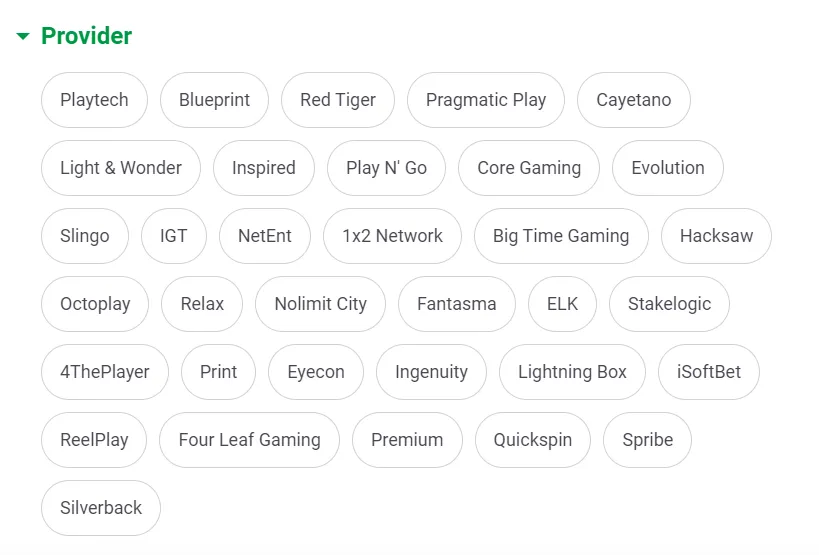The width and height of the screenshot is (819, 555).
Task: Enable the 4ThePlayer filter
Action: 105,372
